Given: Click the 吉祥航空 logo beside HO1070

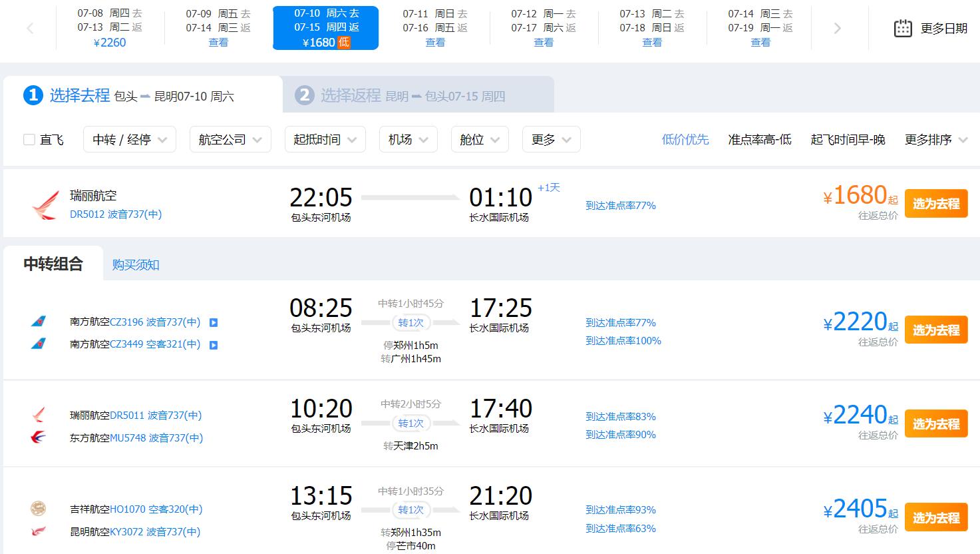Looking at the screenshot, I should (x=38, y=508).
